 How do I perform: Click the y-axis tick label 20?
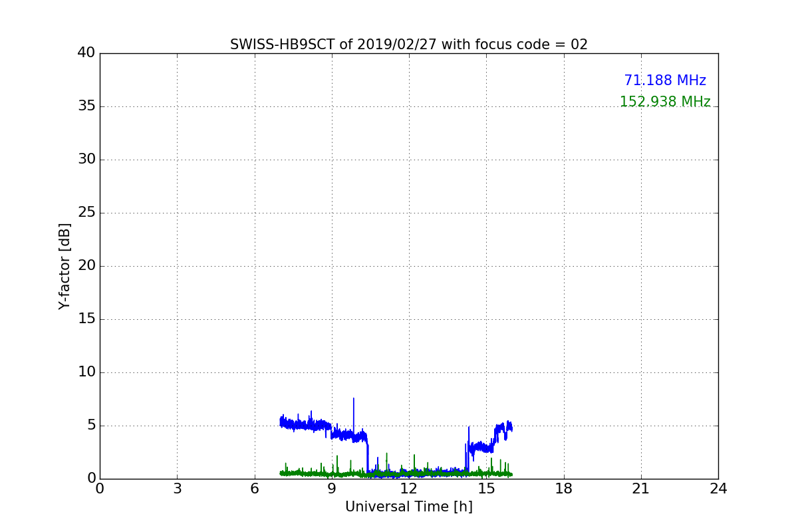pyautogui.click(x=86, y=266)
